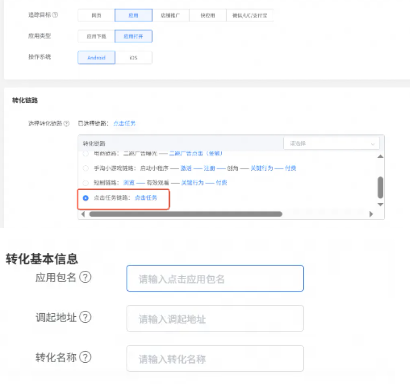Click 激活 link in 手淘小游戏链路 row

186,168
